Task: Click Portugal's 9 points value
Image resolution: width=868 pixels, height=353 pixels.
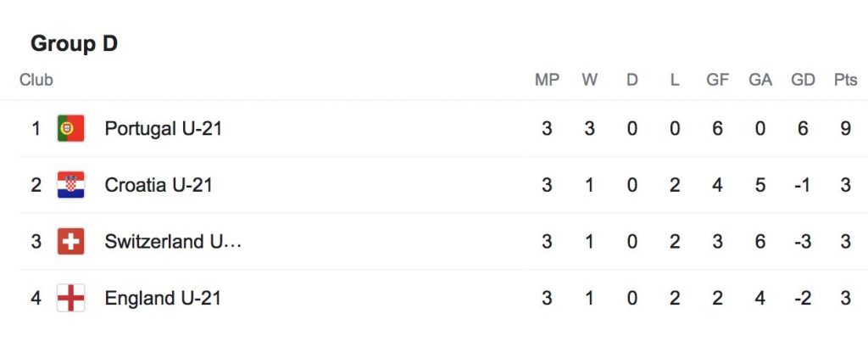Action: coord(845,129)
